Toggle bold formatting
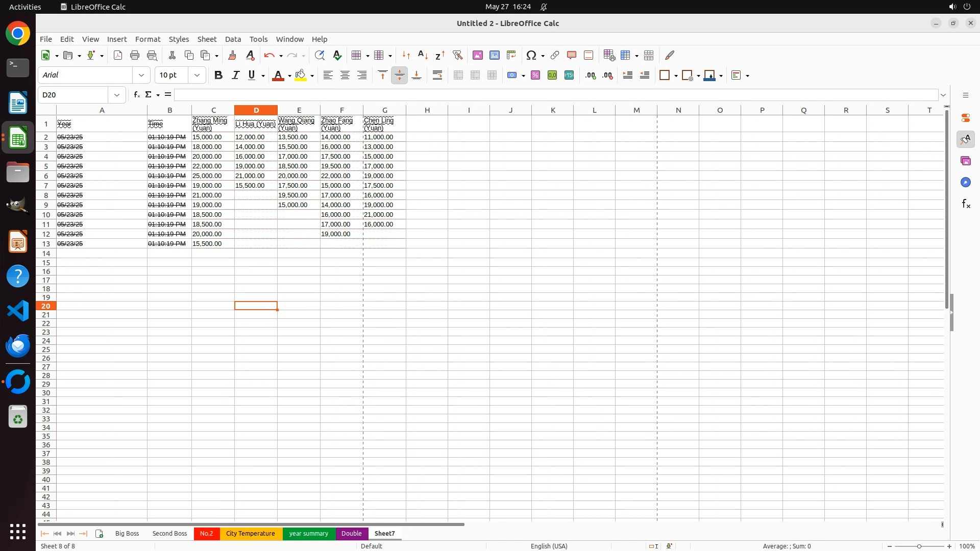980x551 pixels. (x=218, y=76)
